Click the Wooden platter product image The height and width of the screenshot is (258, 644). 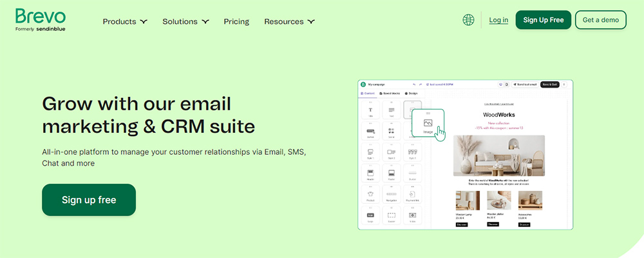coord(499,201)
